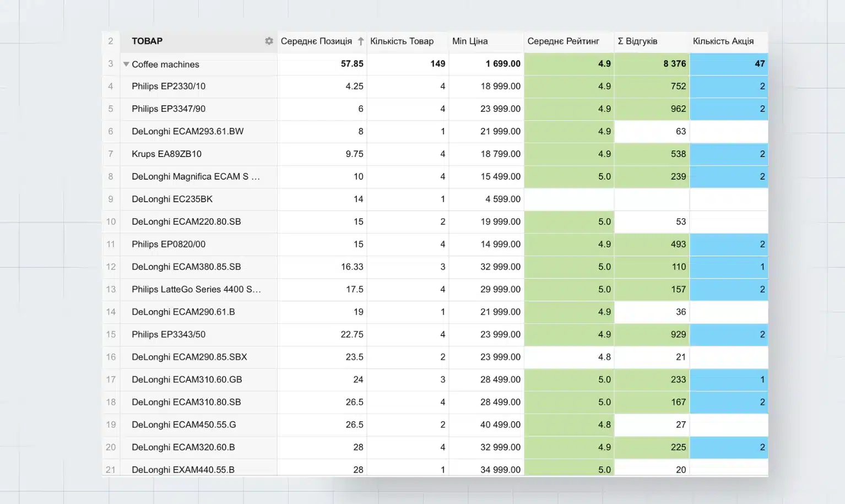Click the 57.85 average position cell
845x504 pixels.
pyautogui.click(x=322, y=64)
